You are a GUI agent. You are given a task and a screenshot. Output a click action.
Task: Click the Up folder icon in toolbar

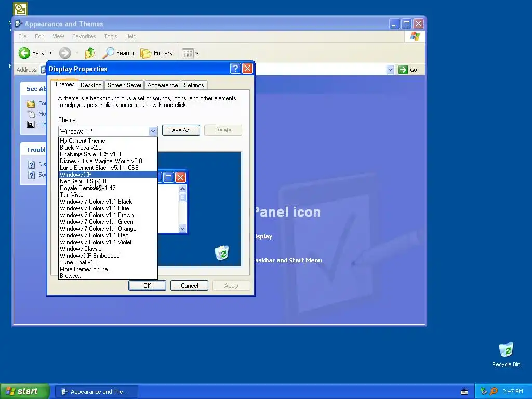click(x=89, y=53)
